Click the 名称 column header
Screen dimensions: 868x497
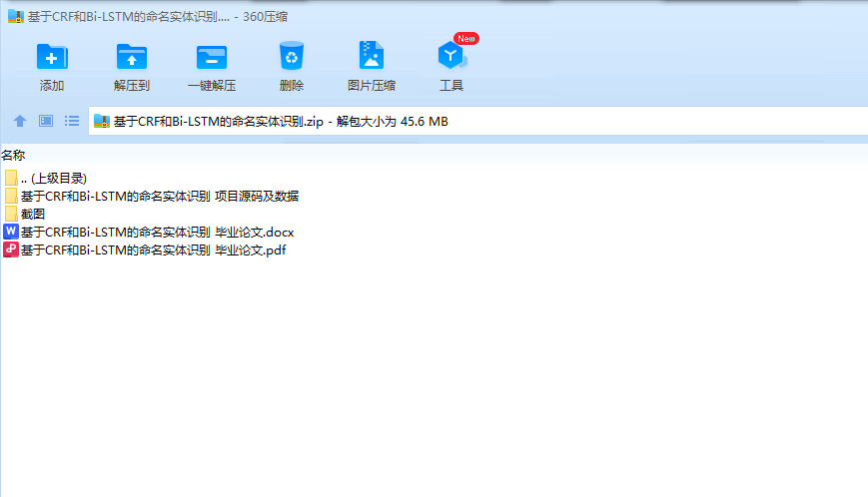point(13,156)
